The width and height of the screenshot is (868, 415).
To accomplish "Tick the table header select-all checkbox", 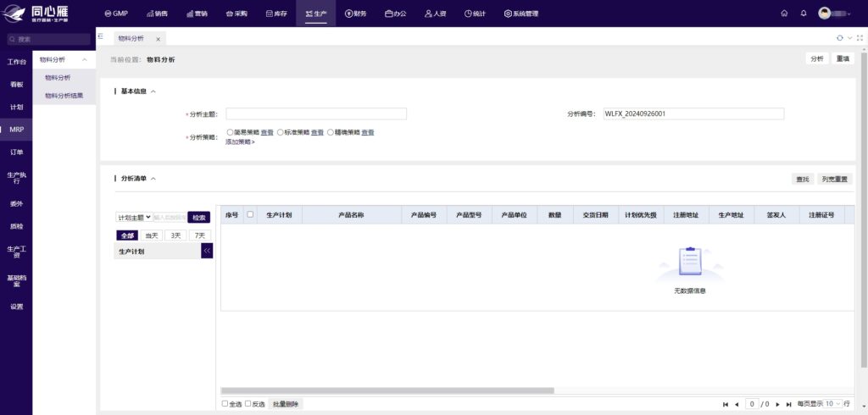I will click(x=250, y=214).
